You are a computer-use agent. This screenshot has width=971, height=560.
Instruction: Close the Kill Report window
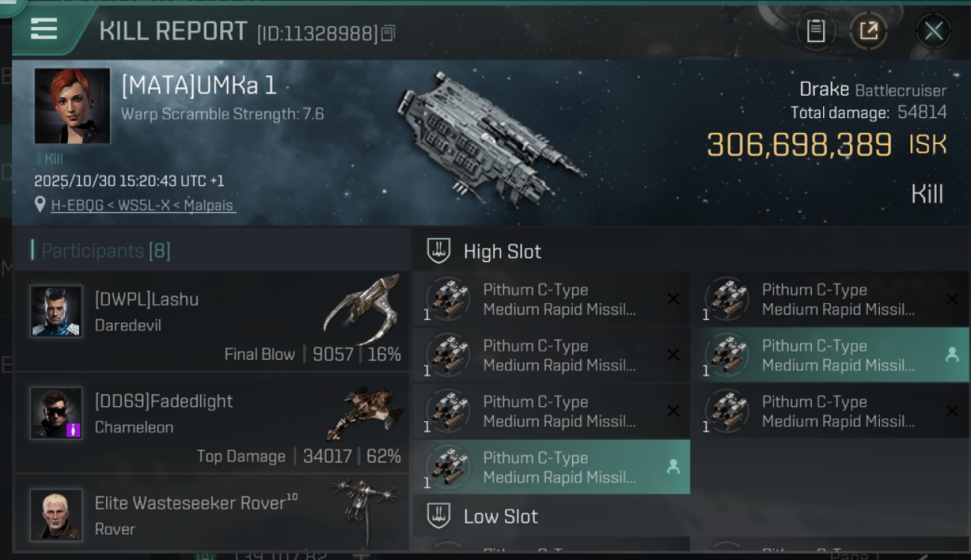click(934, 31)
